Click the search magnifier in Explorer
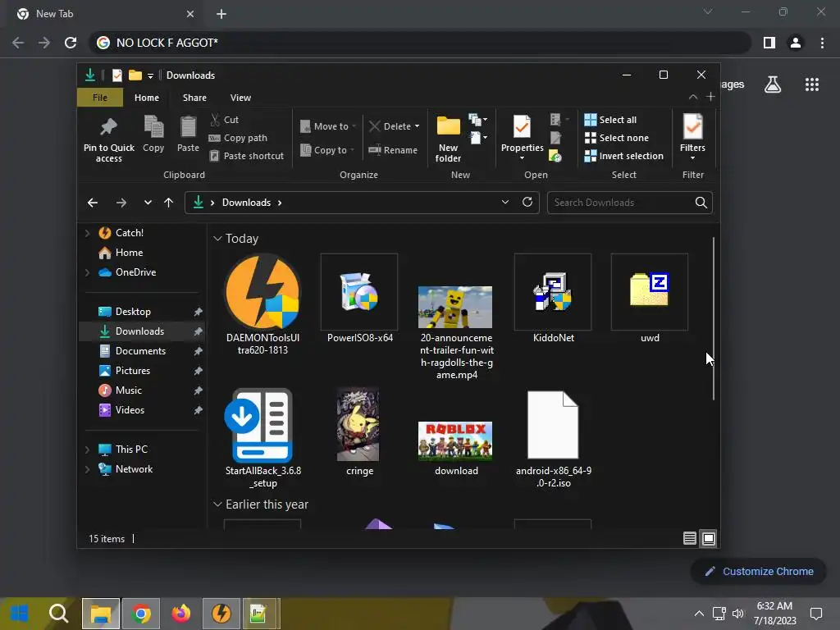The image size is (840, 630). coord(701,203)
